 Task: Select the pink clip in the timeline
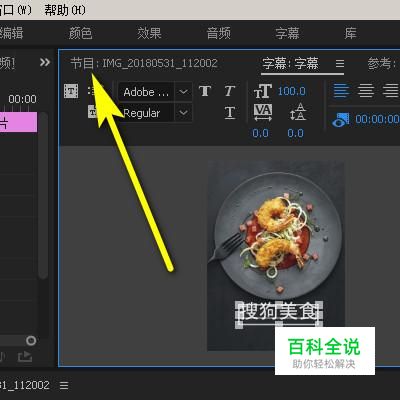pos(18,122)
